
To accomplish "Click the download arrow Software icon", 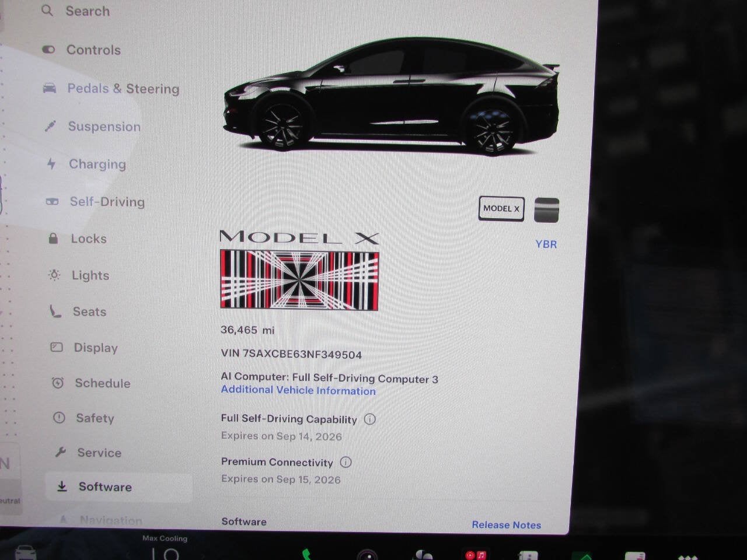I will point(62,487).
